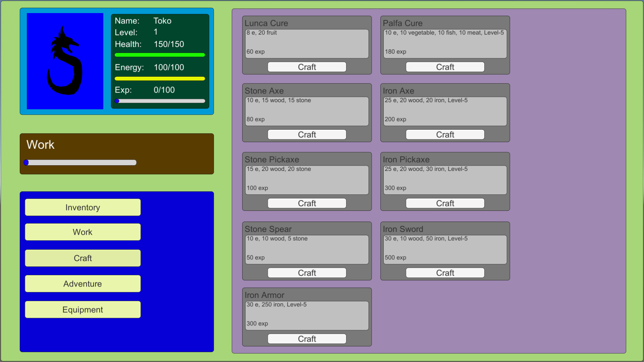Image resolution: width=644 pixels, height=362 pixels.
Task: Click the yellow Energy bar
Action: pyautogui.click(x=160, y=79)
